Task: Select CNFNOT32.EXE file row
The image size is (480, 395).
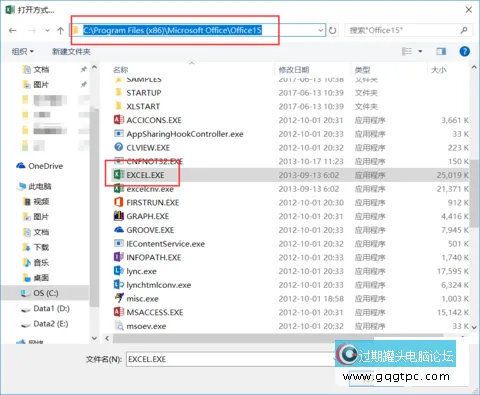Action: [x=291, y=161]
